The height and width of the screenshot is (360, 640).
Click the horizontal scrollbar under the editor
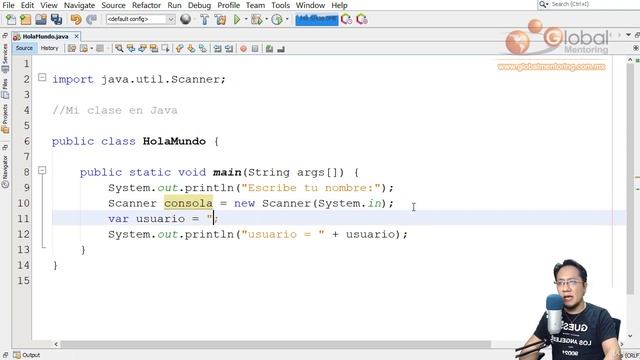pyautogui.click(x=276, y=344)
